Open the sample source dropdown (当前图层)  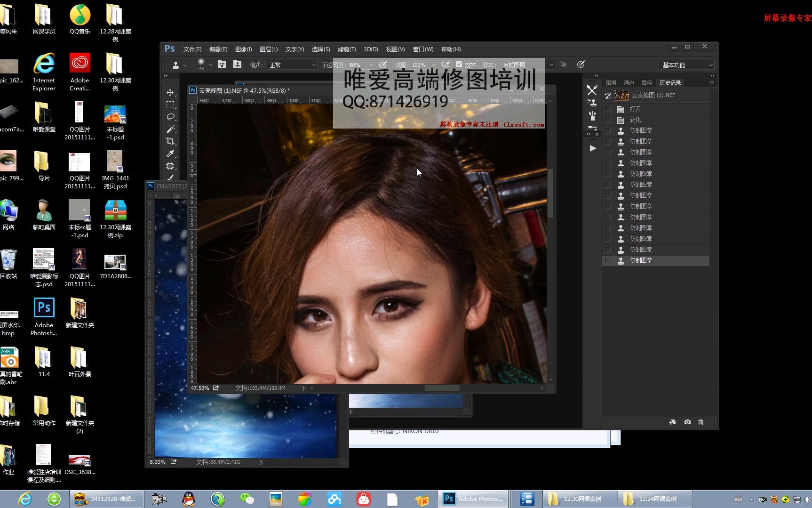point(526,65)
